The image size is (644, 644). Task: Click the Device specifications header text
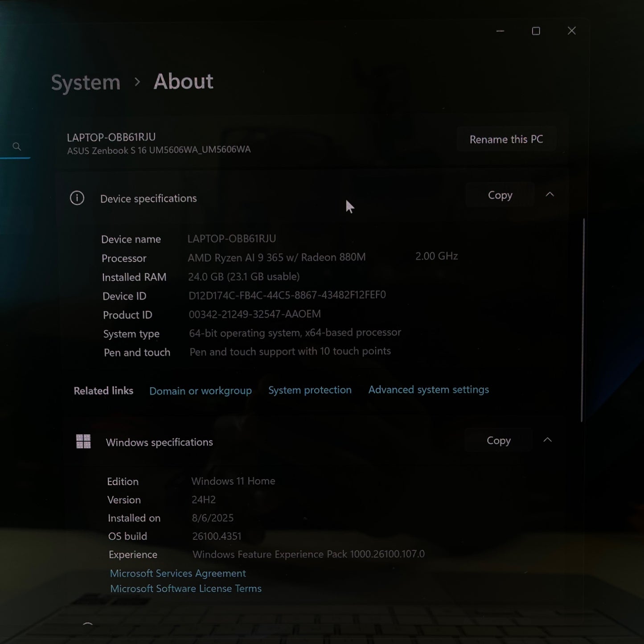pyautogui.click(x=148, y=199)
